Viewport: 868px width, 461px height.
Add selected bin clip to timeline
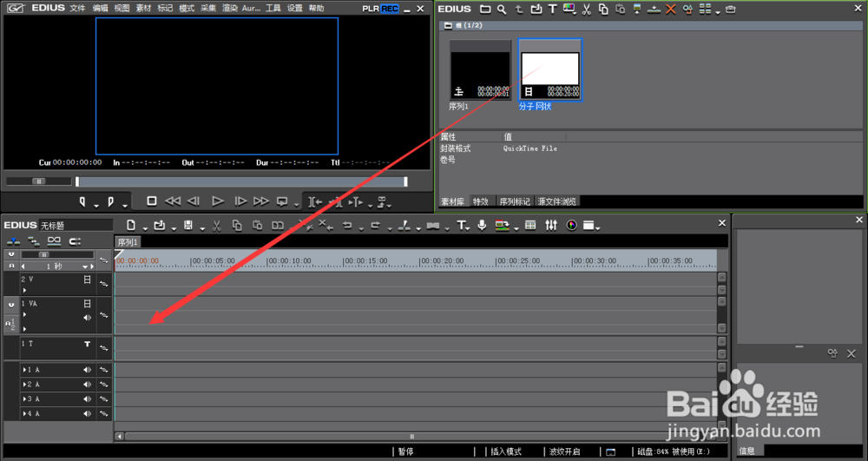click(654, 9)
